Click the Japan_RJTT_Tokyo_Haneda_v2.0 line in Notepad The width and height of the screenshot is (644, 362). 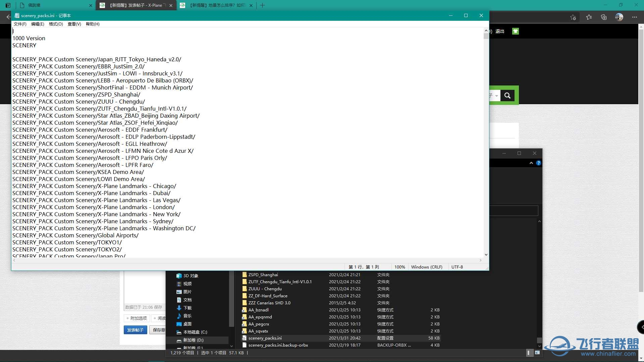coord(97,59)
